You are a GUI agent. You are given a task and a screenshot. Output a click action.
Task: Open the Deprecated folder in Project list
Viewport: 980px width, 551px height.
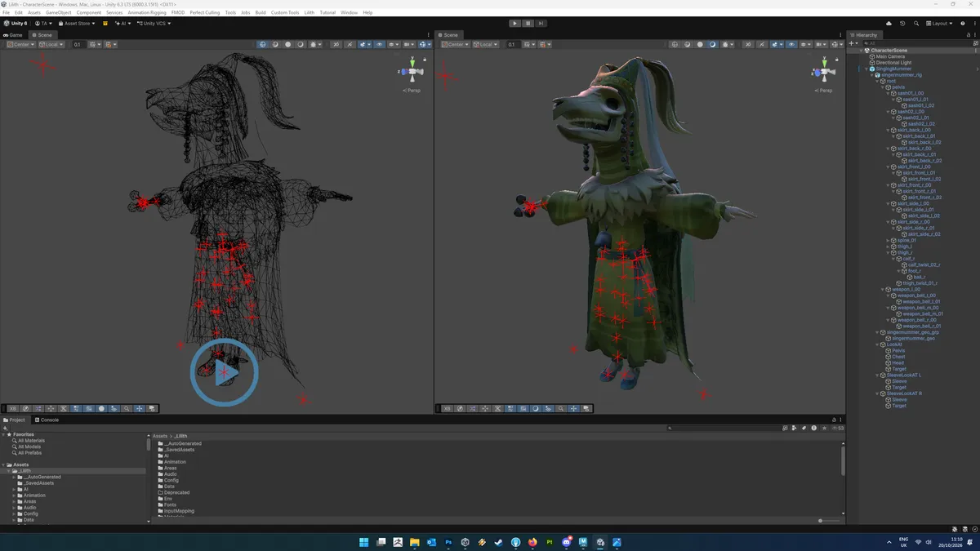click(176, 492)
